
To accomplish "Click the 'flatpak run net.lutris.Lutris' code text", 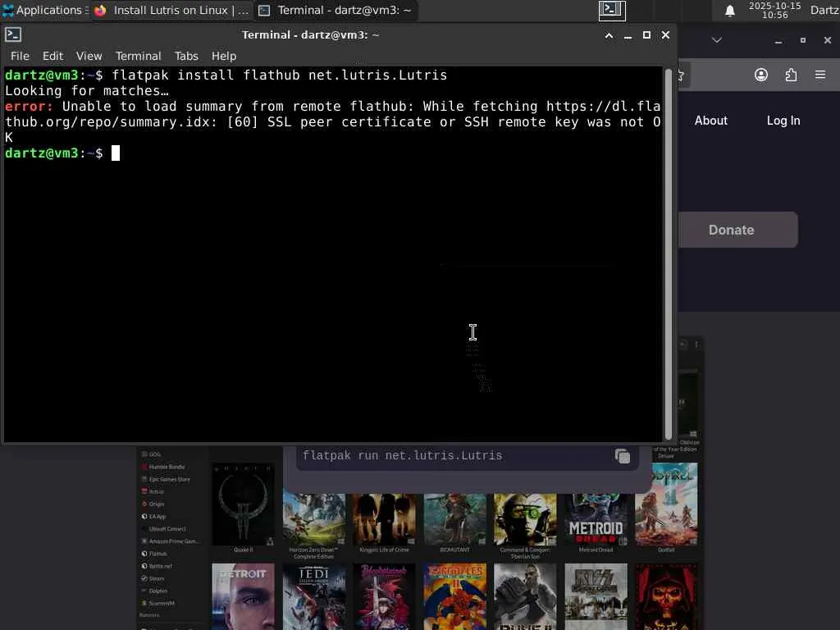I will 402,455.
